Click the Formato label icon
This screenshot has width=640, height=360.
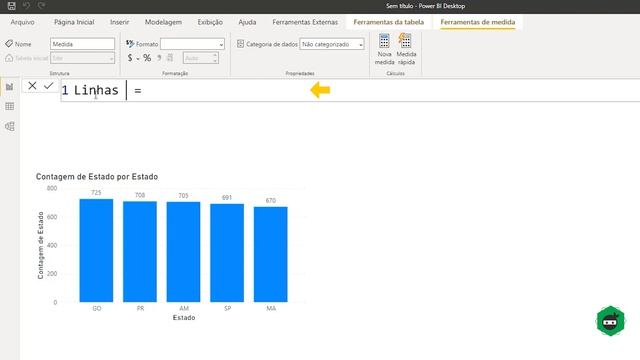tap(130, 44)
